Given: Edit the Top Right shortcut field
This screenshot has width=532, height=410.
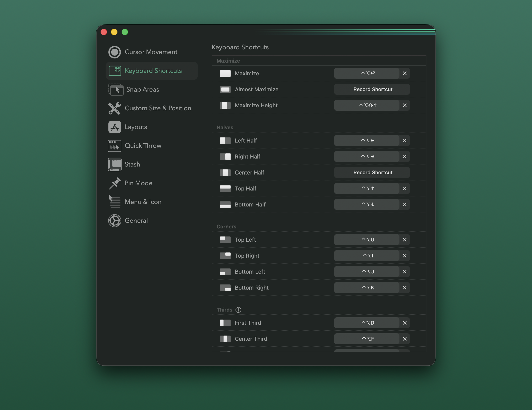Looking at the screenshot, I should point(367,256).
